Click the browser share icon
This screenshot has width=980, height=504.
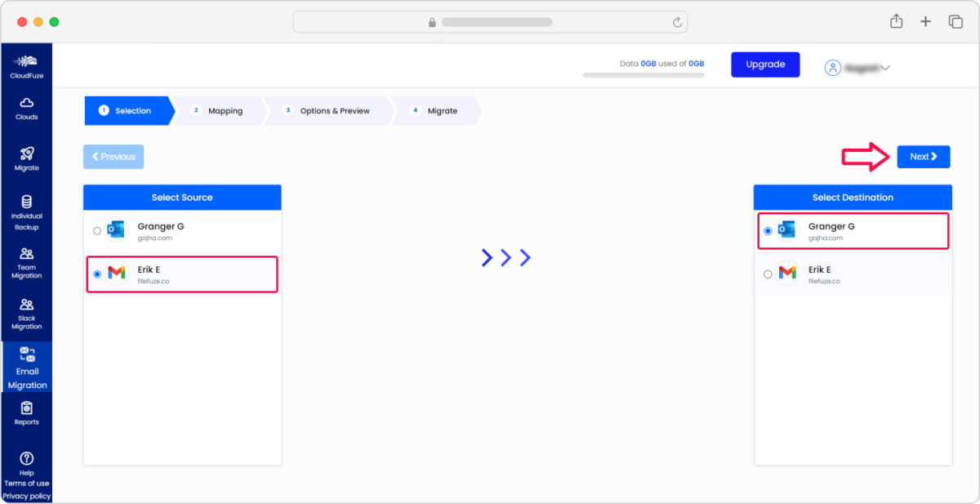[896, 21]
